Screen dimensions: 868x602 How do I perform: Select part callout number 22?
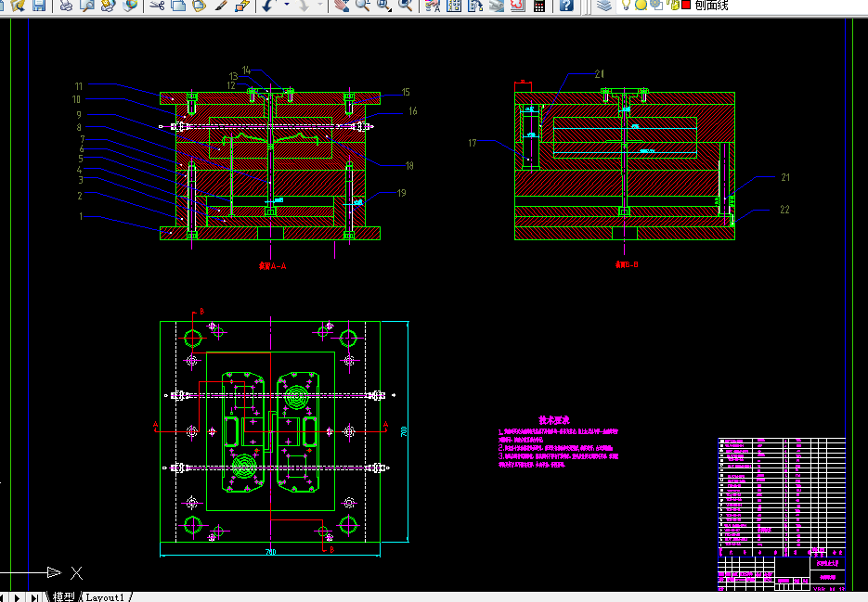coord(785,209)
